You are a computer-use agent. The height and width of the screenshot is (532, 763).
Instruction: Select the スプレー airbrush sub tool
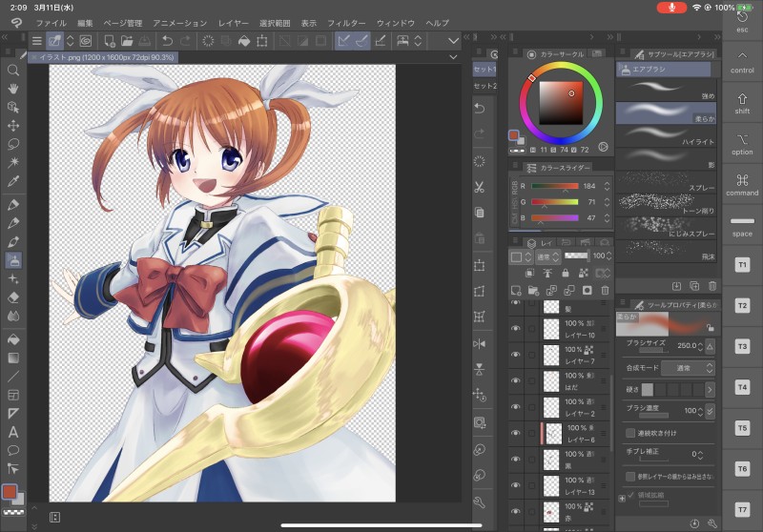pos(666,181)
